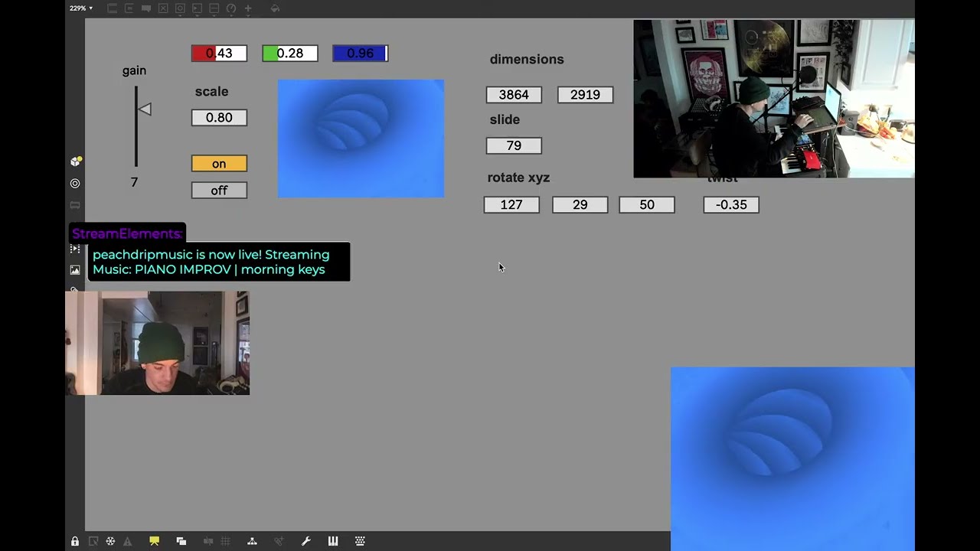Click the off toggle button
The width and height of the screenshot is (980, 551).
point(219,191)
